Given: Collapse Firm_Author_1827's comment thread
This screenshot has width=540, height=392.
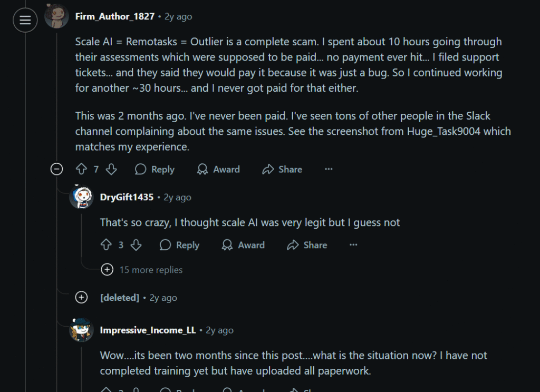Looking at the screenshot, I should coord(56,169).
